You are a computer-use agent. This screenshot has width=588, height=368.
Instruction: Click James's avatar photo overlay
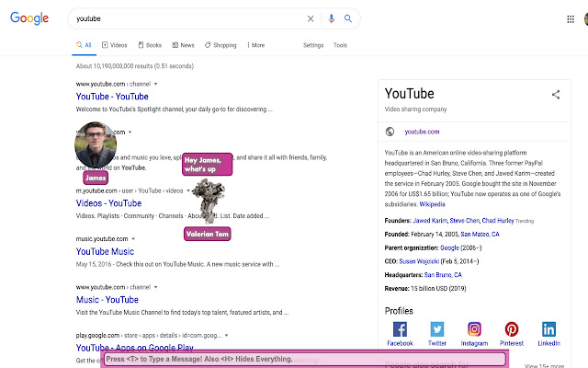coord(96,145)
